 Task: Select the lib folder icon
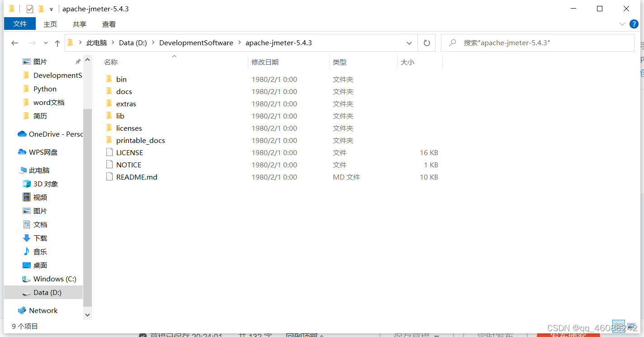pyautogui.click(x=109, y=116)
